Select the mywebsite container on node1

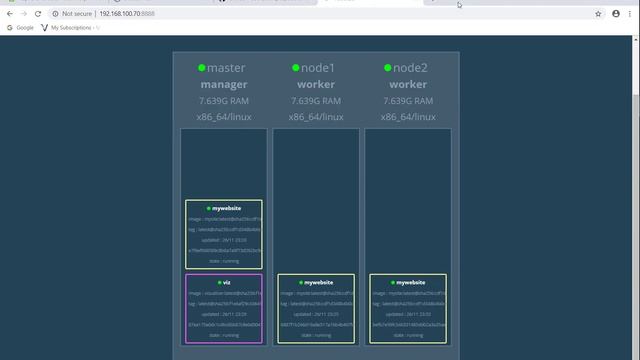click(316, 309)
